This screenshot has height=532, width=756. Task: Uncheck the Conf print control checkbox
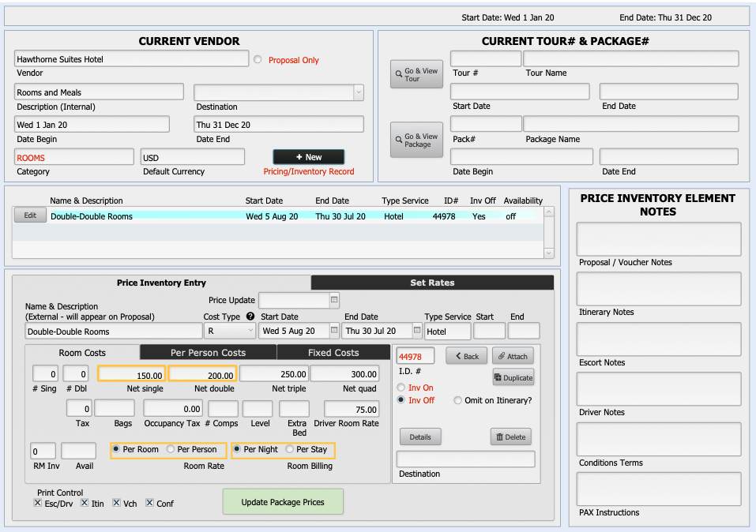pyautogui.click(x=150, y=503)
